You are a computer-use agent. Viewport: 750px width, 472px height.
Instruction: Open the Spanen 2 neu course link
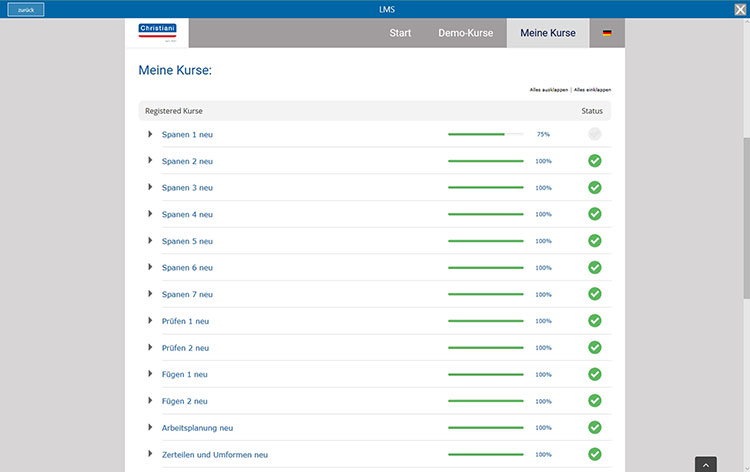pyautogui.click(x=187, y=162)
